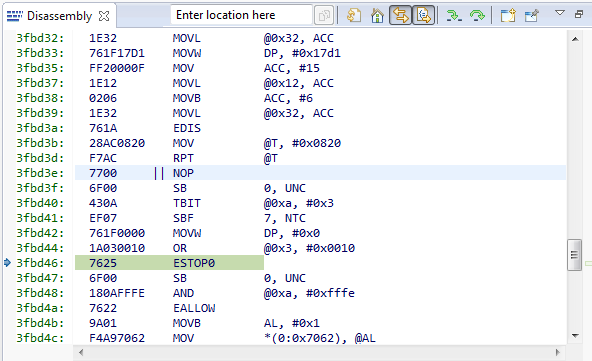Click the Enter location here field
The width and height of the screenshot is (592, 361).
[242, 15]
